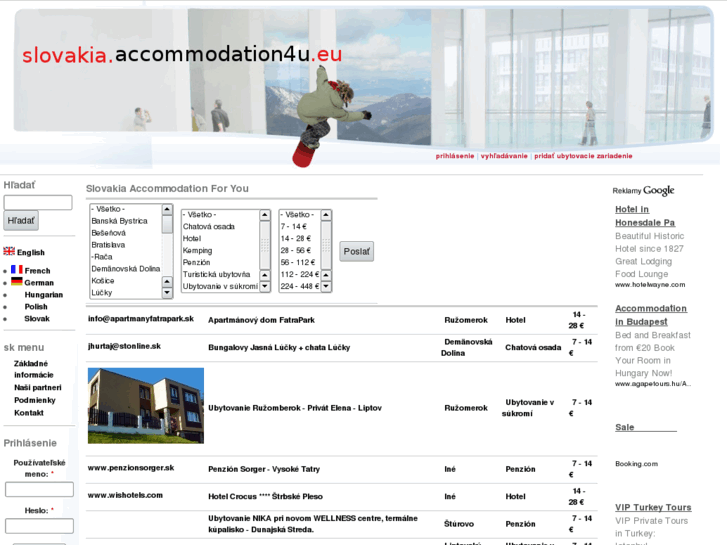Open Kontakt in sk menu
727x545 pixels.
[29, 413]
